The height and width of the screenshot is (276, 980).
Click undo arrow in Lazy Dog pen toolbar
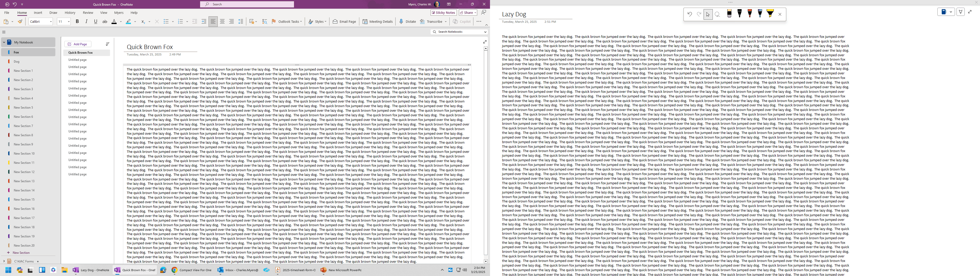pyautogui.click(x=690, y=15)
